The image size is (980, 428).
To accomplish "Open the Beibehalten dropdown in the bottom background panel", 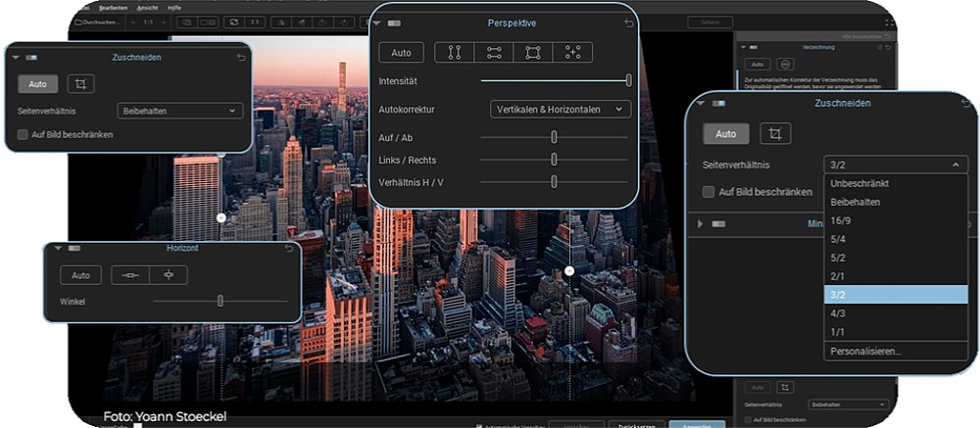I will 848,404.
